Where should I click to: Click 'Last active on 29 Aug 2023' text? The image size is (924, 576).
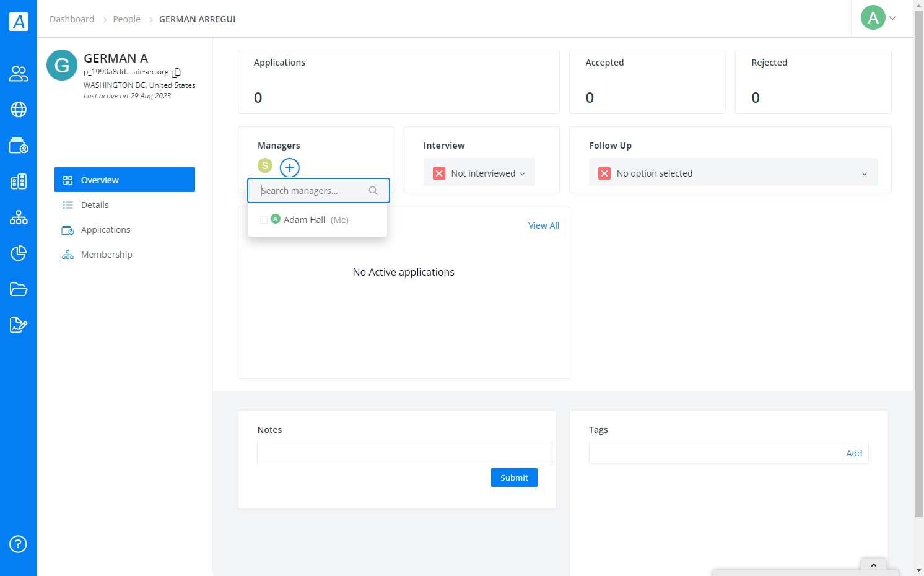click(x=127, y=96)
